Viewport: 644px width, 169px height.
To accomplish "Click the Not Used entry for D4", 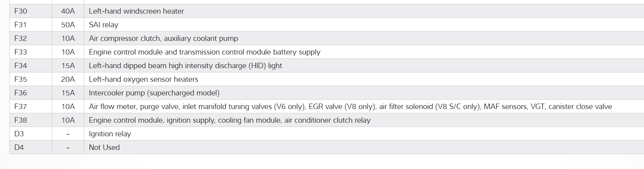I will click(x=104, y=148).
